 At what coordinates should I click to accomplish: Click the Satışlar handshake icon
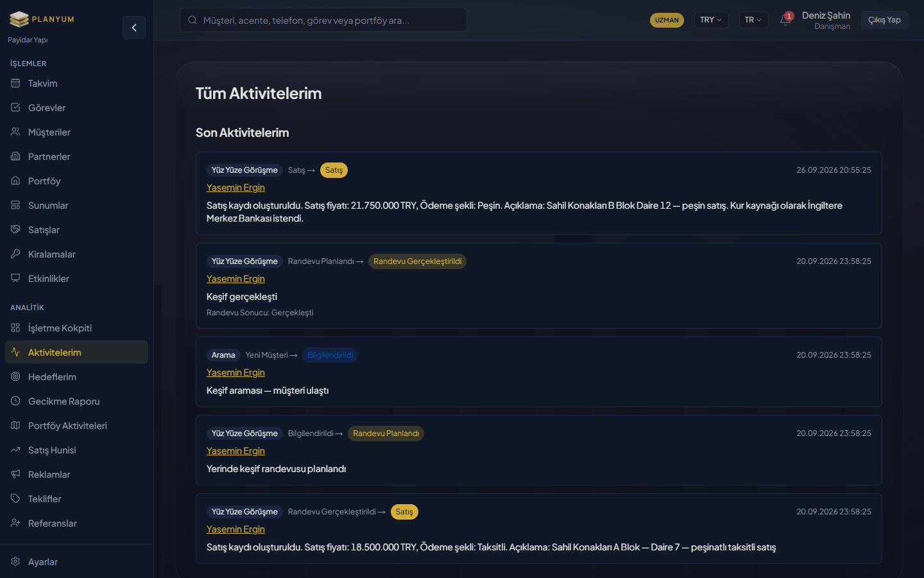15,229
